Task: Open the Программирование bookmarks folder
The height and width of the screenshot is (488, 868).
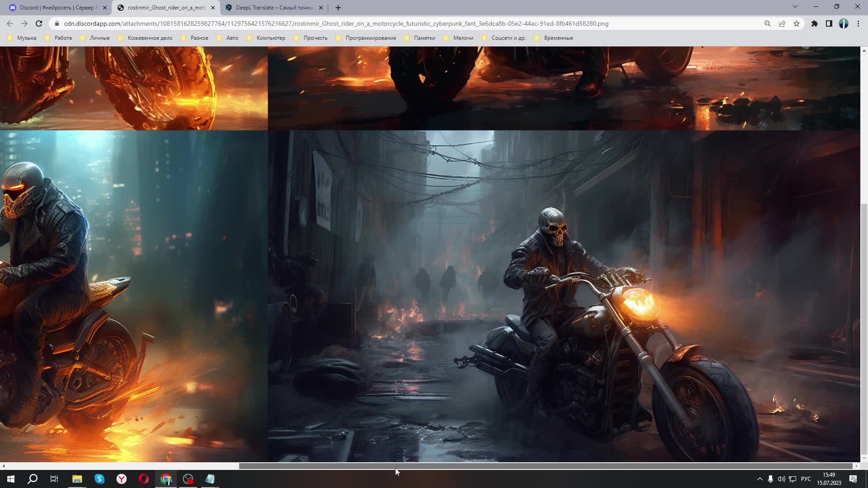Action: click(x=370, y=38)
